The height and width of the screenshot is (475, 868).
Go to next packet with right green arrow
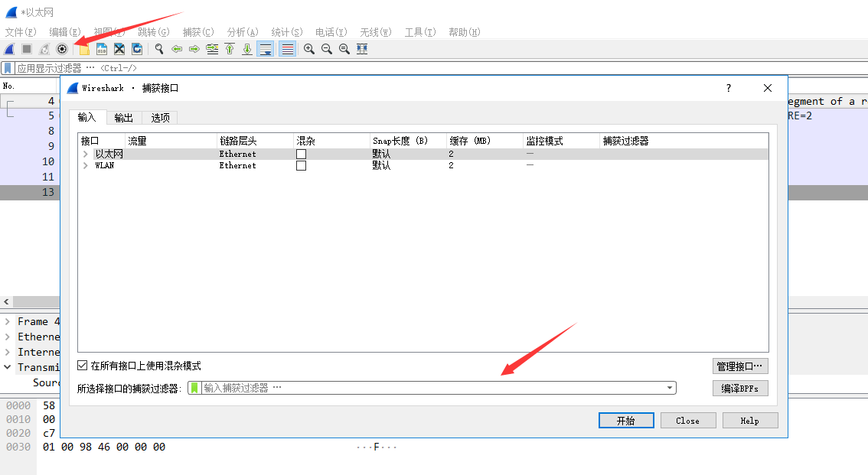[194, 49]
